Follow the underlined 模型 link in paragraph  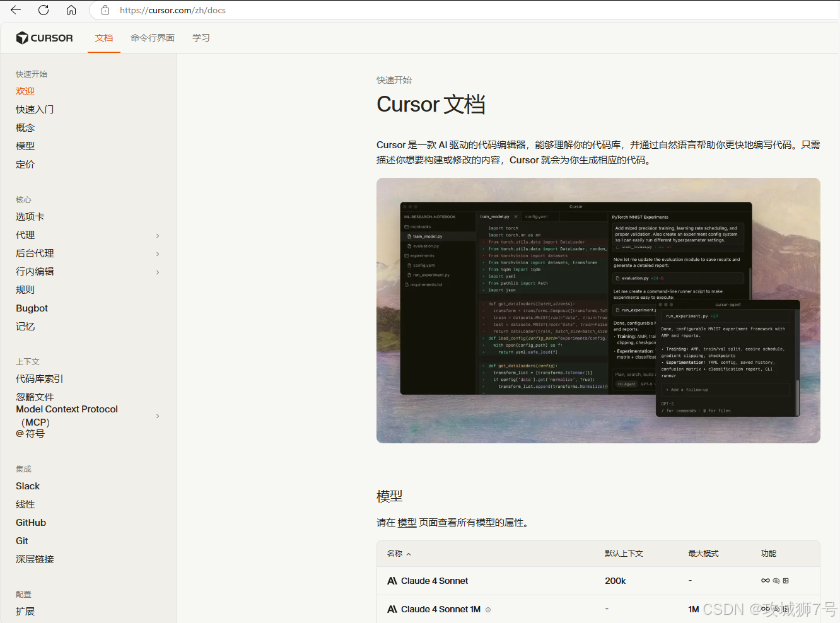pyautogui.click(x=407, y=523)
